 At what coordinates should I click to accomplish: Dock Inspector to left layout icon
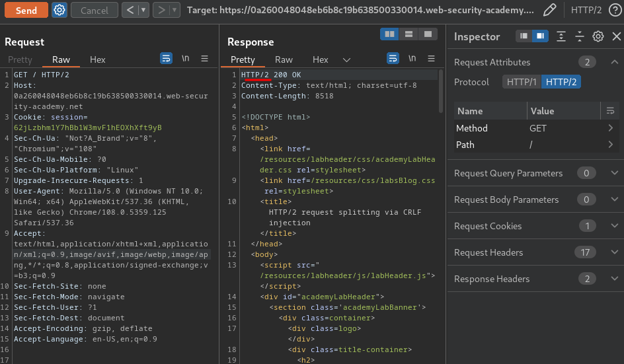point(524,36)
